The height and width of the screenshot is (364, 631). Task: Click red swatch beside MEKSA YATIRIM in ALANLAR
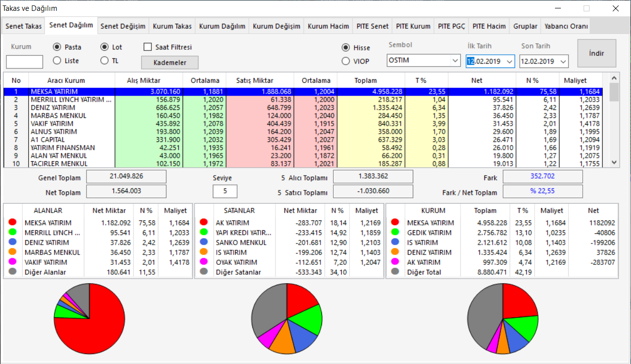click(13, 223)
